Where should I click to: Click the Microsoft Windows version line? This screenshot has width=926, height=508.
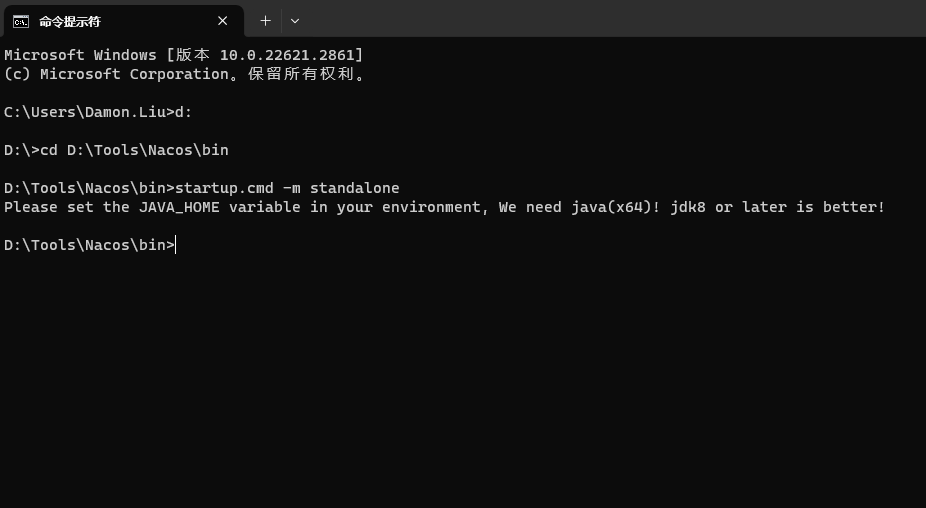[x=183, y=55]
